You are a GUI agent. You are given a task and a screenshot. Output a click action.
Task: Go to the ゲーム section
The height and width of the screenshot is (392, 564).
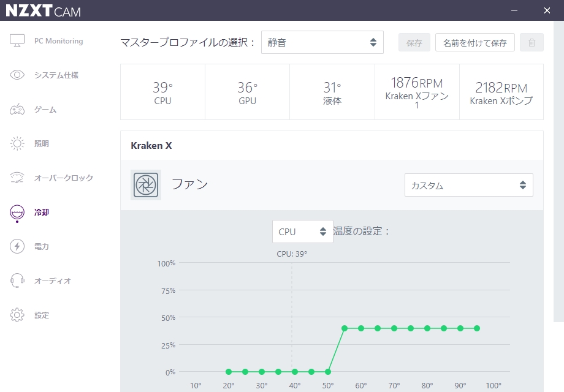[x=45, y=109]
